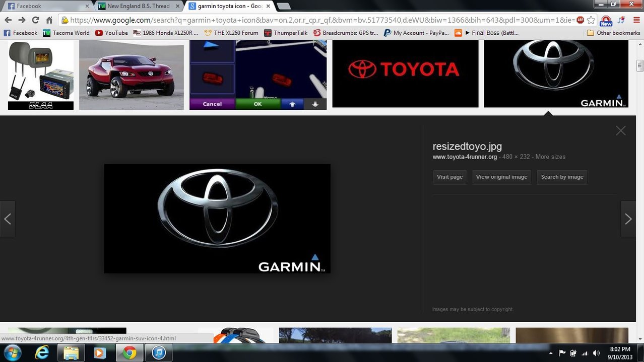Open the Action Center flag icon
This screenshot has height=362, width=644.
click(x=562, y=353)
